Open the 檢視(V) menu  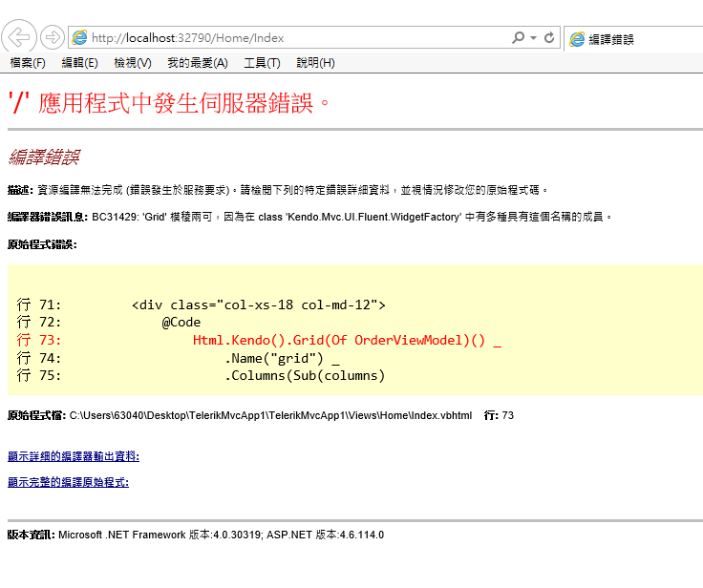coord(132,63)
